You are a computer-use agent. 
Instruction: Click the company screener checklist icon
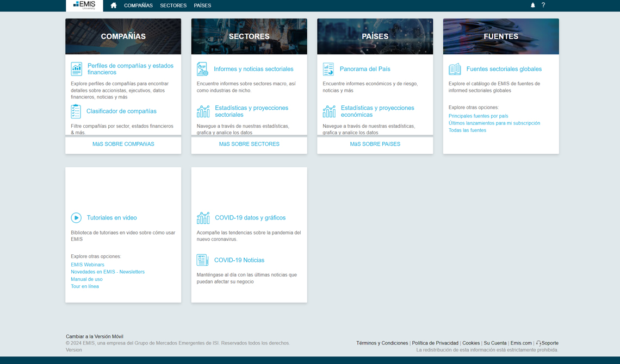coord(76,111)
